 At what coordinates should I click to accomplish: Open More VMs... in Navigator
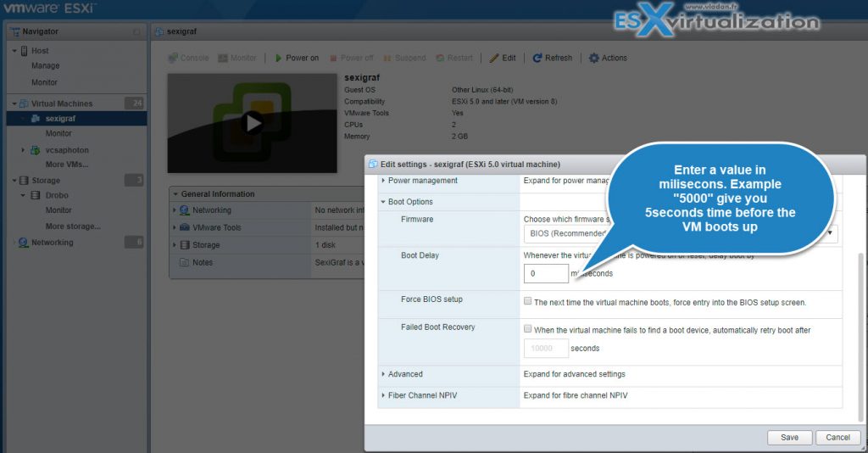[x=67, y=165]
